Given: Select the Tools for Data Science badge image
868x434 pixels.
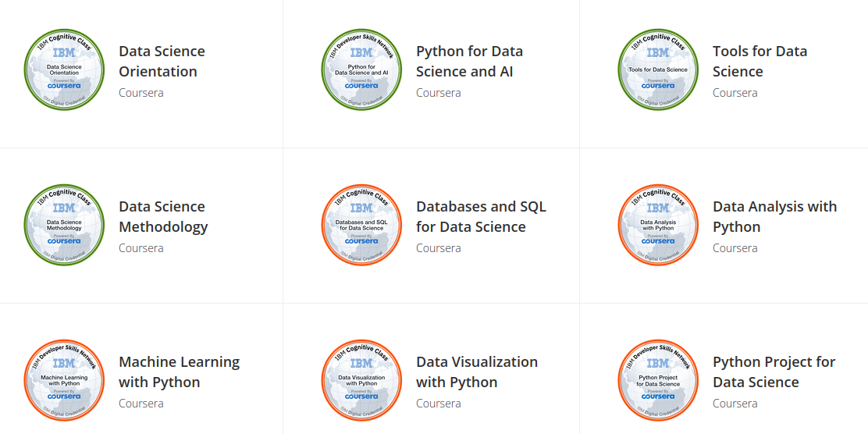Looking at the screenshot, I should tap(658, 69).
